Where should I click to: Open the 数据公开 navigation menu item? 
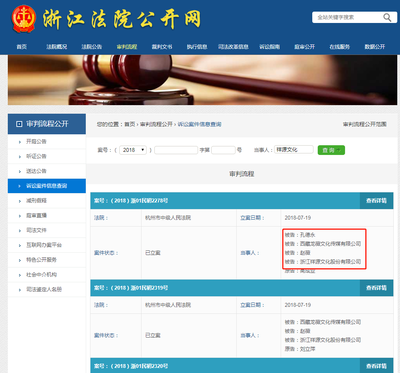[x=375, y=47]
